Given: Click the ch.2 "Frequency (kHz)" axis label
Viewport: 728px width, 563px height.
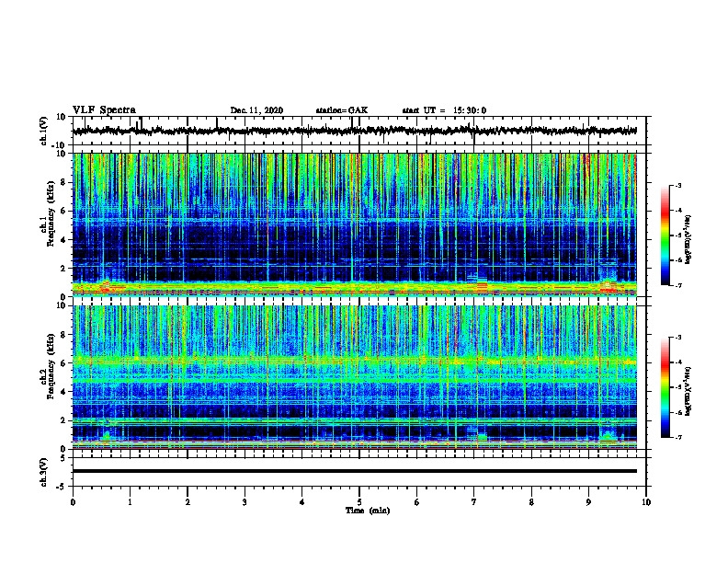Looking at the screenshot, I should (50, 365).
